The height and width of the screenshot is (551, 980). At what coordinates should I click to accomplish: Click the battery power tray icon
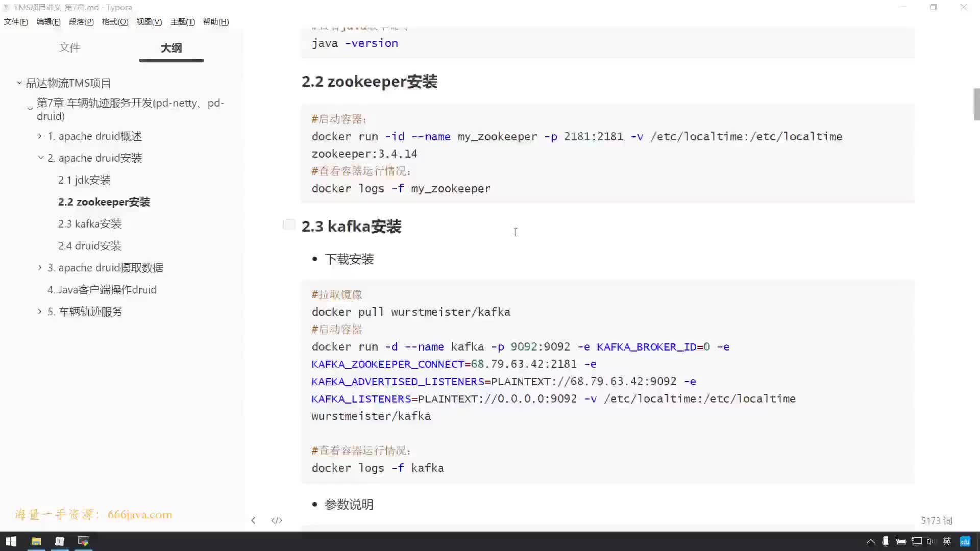(901, 541)
